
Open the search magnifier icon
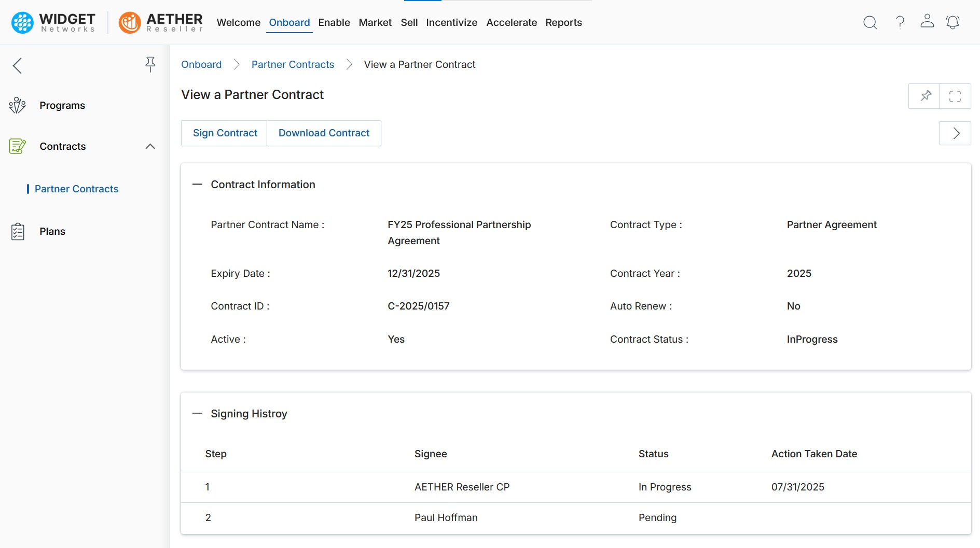tap(870, 22)
